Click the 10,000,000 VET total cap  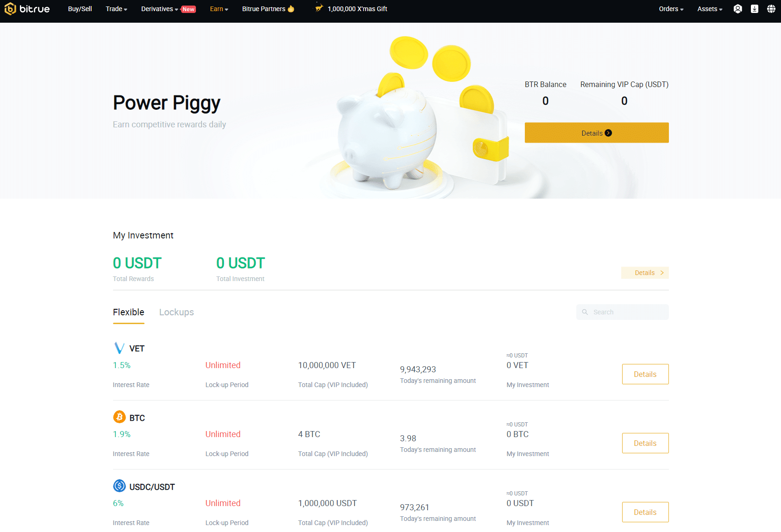(x=327, y=365)
